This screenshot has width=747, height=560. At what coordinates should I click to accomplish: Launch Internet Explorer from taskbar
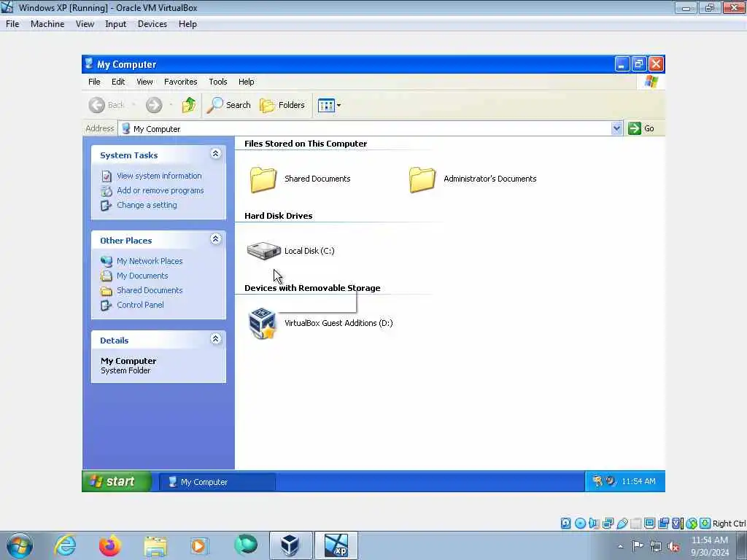(65, 545)
